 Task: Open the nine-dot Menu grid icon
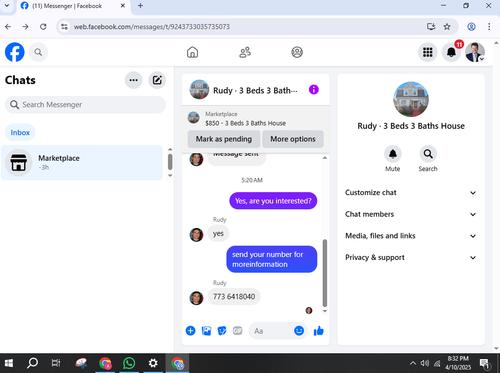pyautogui.click(x=428, y=52)
